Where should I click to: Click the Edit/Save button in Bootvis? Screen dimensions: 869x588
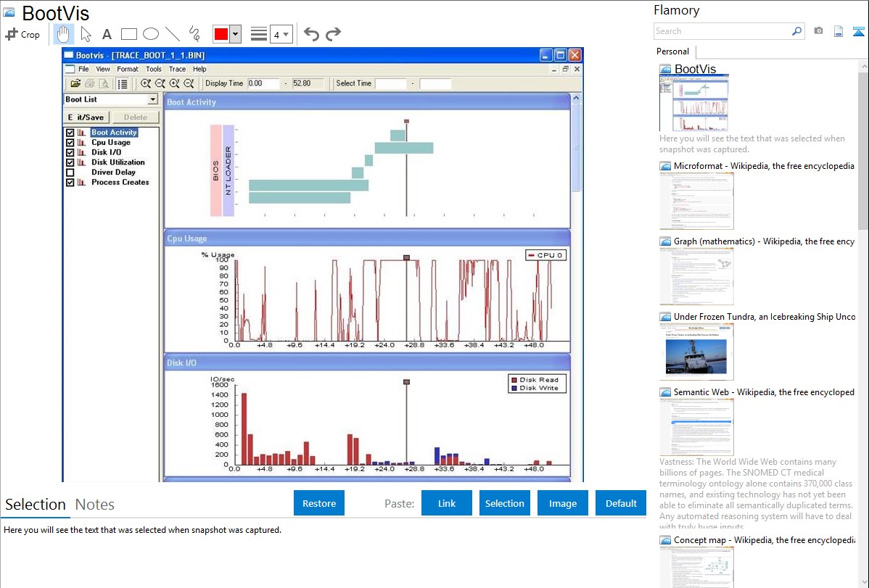[86, 117]
